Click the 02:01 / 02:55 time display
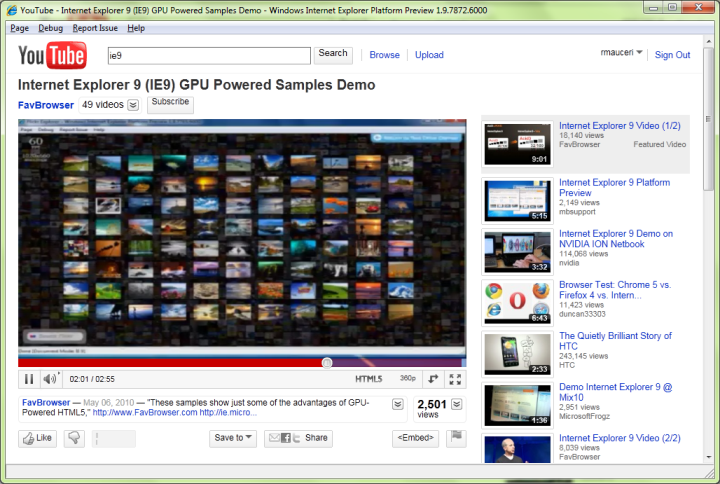 pyautogui.click(x=92, y=379)
